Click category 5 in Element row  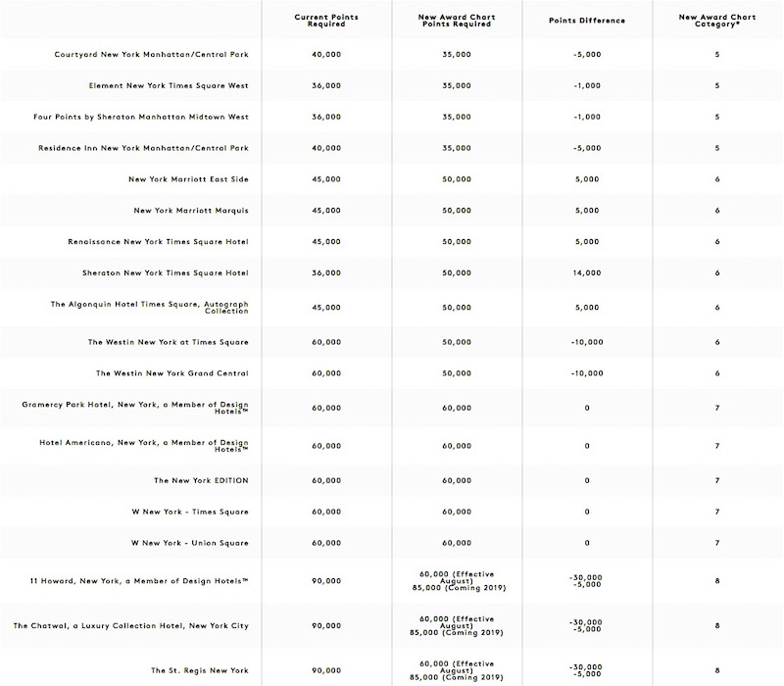[x=717, y=85]
